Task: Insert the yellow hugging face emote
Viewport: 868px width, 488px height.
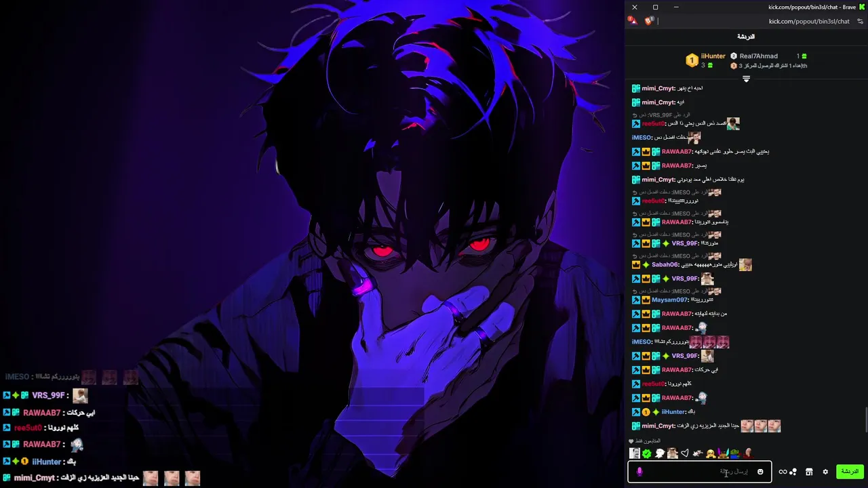Action: tap(709, 453)
